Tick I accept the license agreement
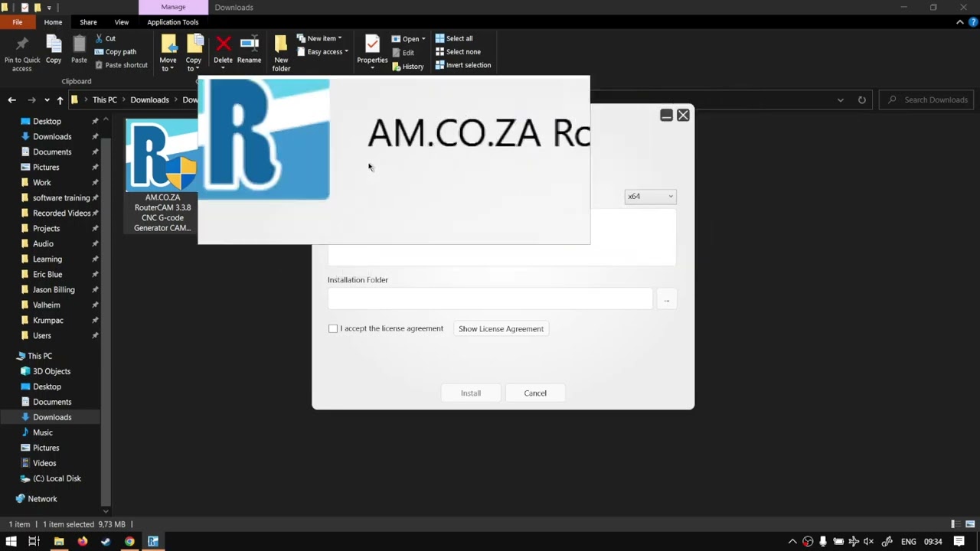 333,329
